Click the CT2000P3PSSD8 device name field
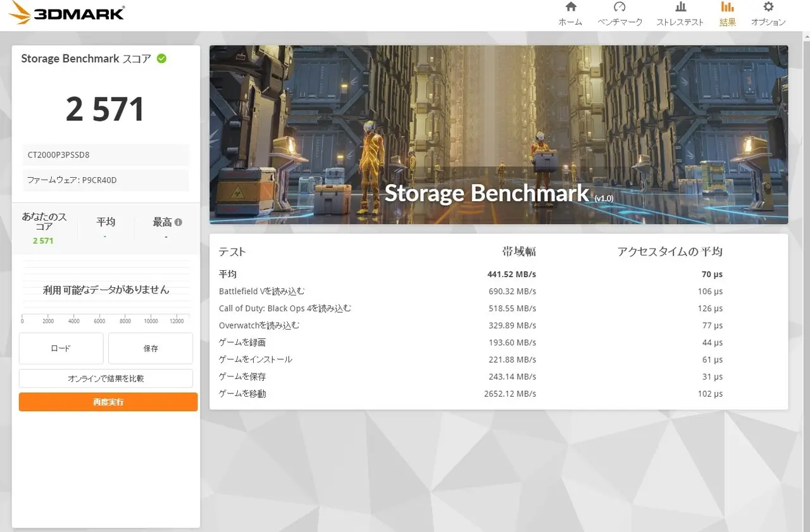Screen dimensions: 810x532 [106, 154]
